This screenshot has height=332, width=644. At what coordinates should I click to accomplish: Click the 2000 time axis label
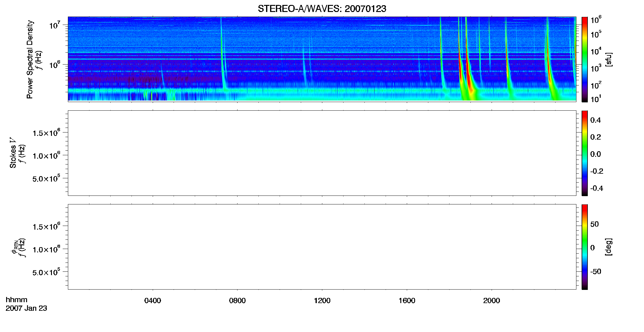[x=492, y=301]
